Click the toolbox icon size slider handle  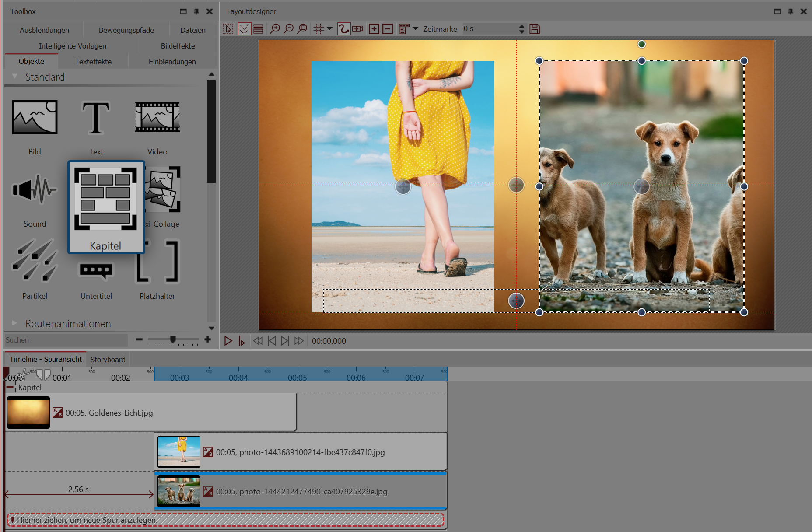pos(173,339)
